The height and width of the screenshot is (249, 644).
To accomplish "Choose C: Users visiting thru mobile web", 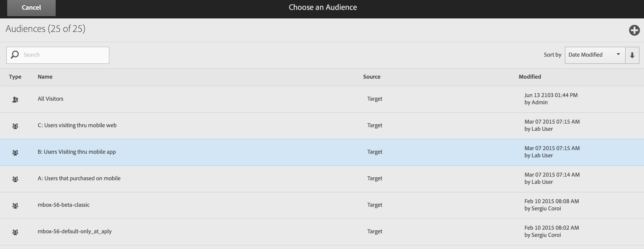I will (x=77, y=125).
